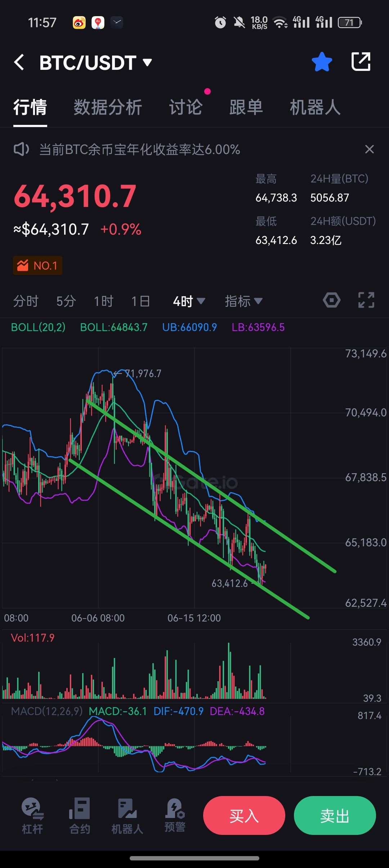Expand the 4时 timeframe dropdown
389x868 pixels.
coord(189,301)
